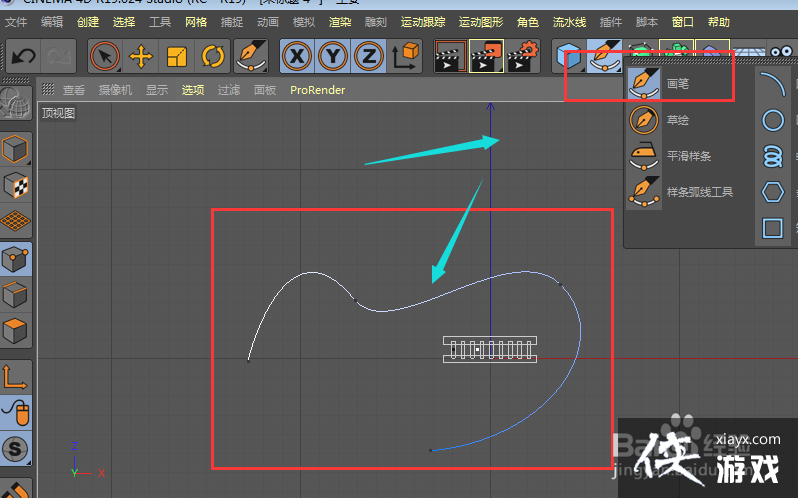Open the 角色 menu
Viewport: 798px width, 498px height.
[x=528, y=22]
